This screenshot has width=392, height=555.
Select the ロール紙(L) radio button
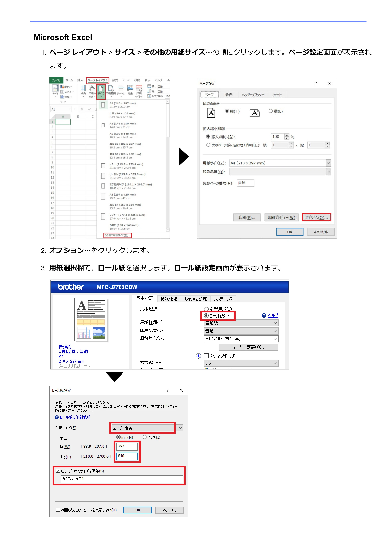[x=206, y=316]
